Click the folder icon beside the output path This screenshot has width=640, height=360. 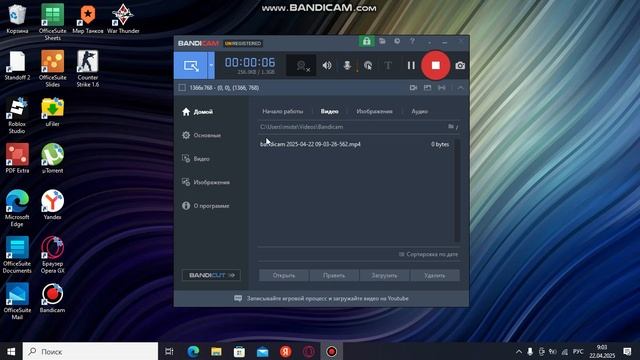click(x=451, y=127)
